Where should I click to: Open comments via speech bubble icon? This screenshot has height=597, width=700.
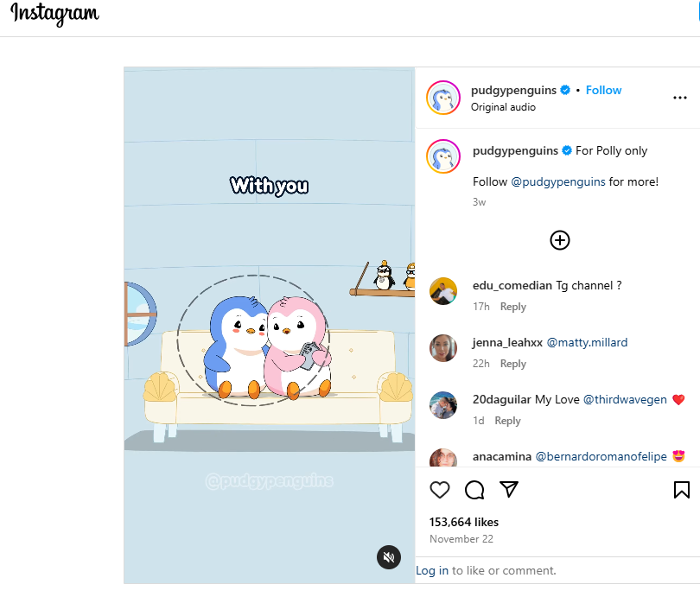[474, 490]
